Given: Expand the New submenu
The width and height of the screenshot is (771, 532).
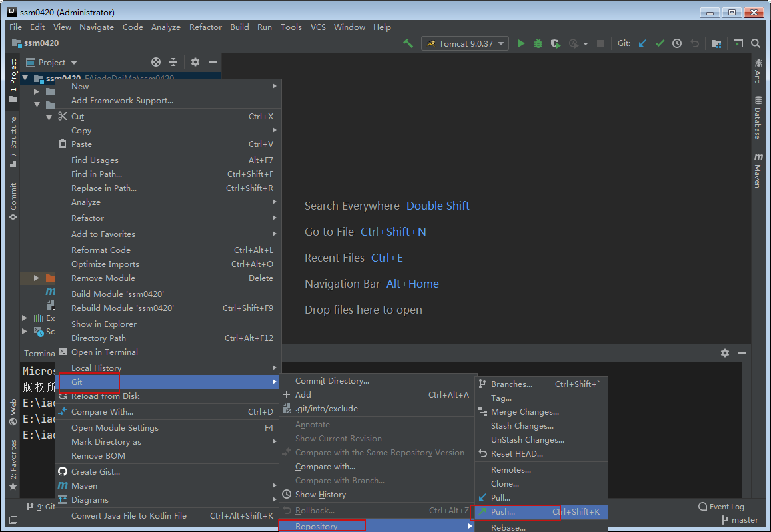Looking at the screenshot, I should [x=168, y=86].
